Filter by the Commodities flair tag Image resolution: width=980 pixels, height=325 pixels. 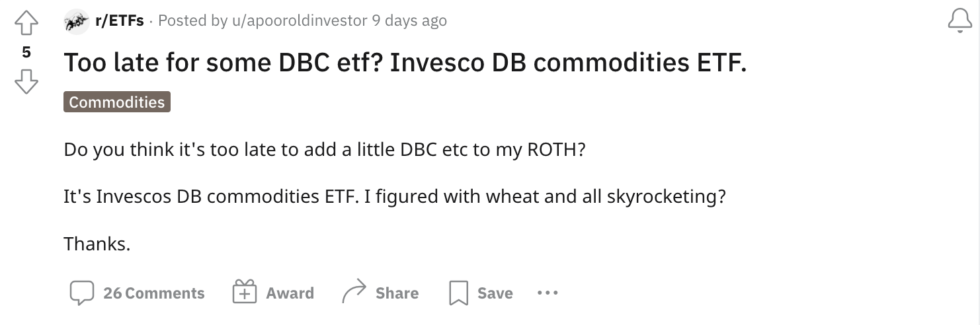(x=117, y=102)
